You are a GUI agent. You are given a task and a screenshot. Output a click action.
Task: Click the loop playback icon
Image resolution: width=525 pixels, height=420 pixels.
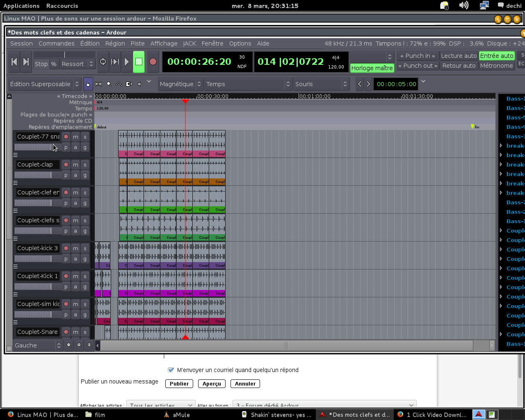[103, 62]
